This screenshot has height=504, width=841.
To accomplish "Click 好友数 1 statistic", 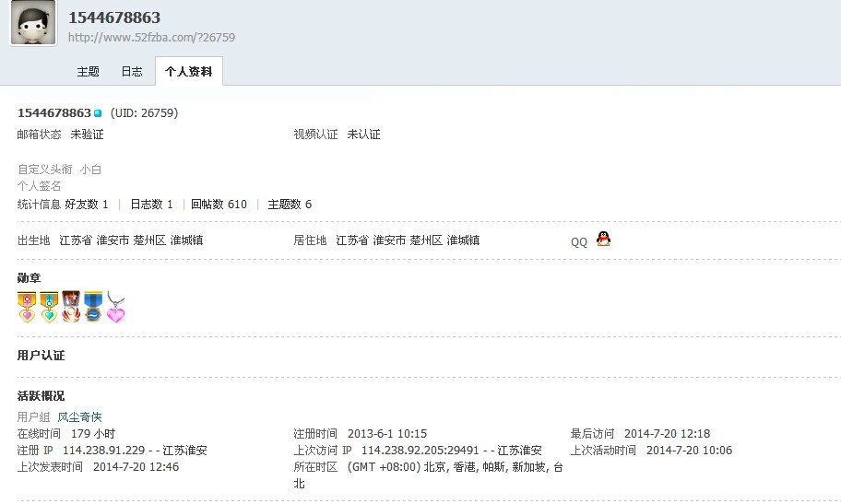I will click(x=87, y=205).
